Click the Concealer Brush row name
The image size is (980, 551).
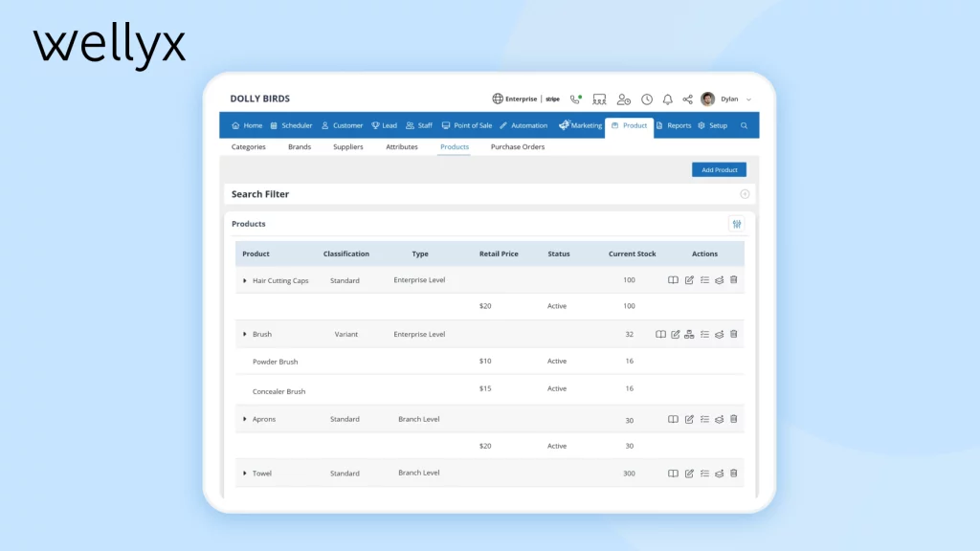pyautogui.click(x=278, y=391)
